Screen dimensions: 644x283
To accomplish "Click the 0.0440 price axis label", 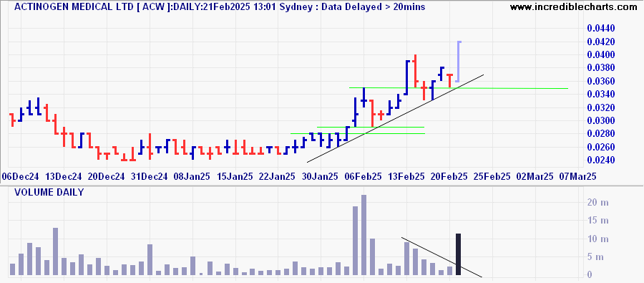I will pyautogui.click(x=601, y=29).
